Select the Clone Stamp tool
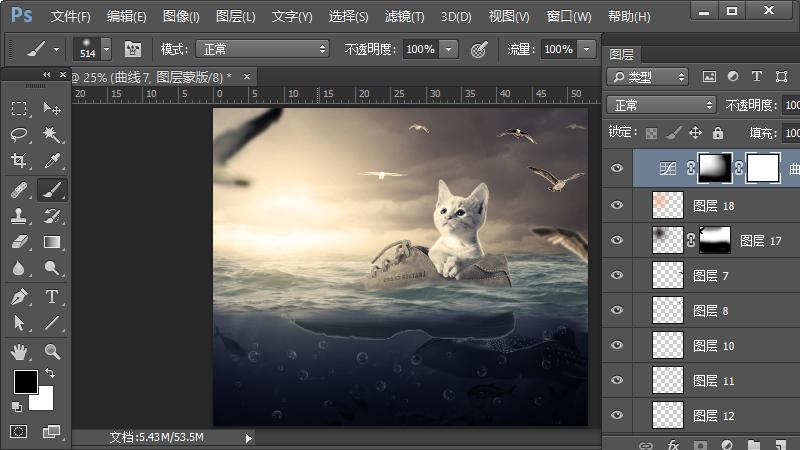Screen dimensions: 800x450 [19, 216]
